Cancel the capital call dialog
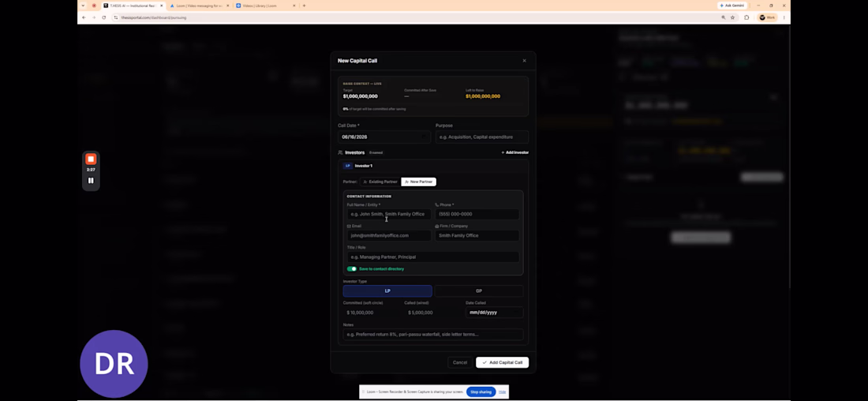Screen dimensions: 868x401 point(460,362)
